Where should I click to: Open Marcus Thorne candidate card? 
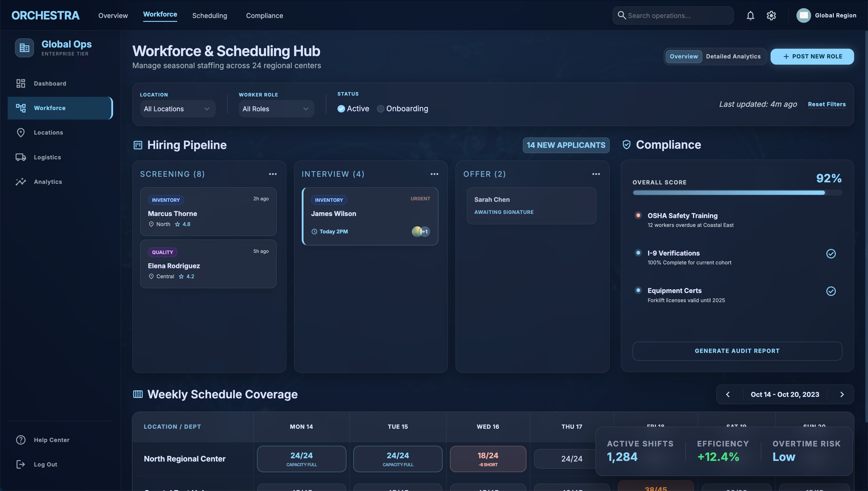208,212
